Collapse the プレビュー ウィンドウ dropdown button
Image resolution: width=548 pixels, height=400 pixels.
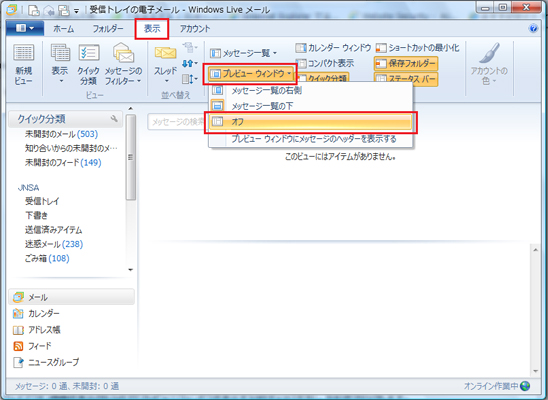(250, 74)
